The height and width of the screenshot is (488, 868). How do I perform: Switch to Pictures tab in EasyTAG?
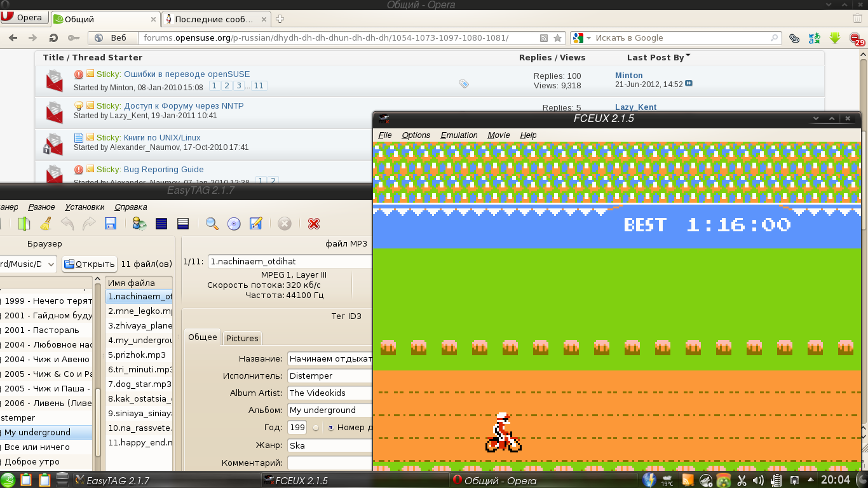coord(242,338)
